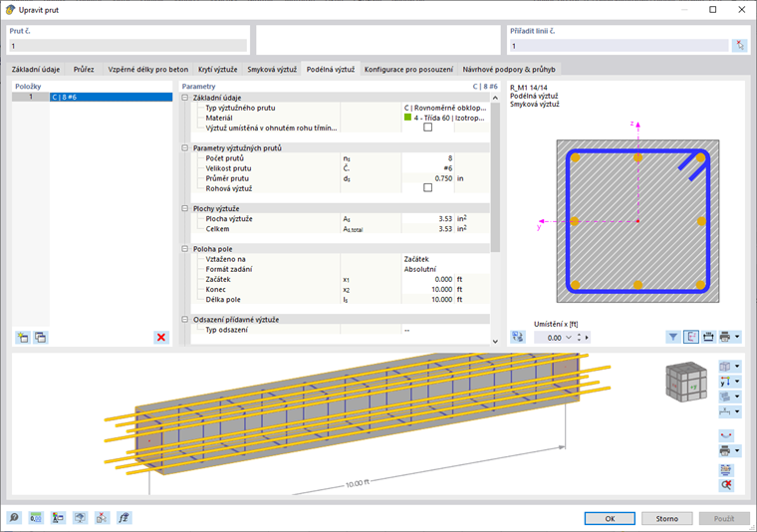Open the Umístění x value dropdown
The height and width of the screenshot is (532, 757).
(568, 338)
